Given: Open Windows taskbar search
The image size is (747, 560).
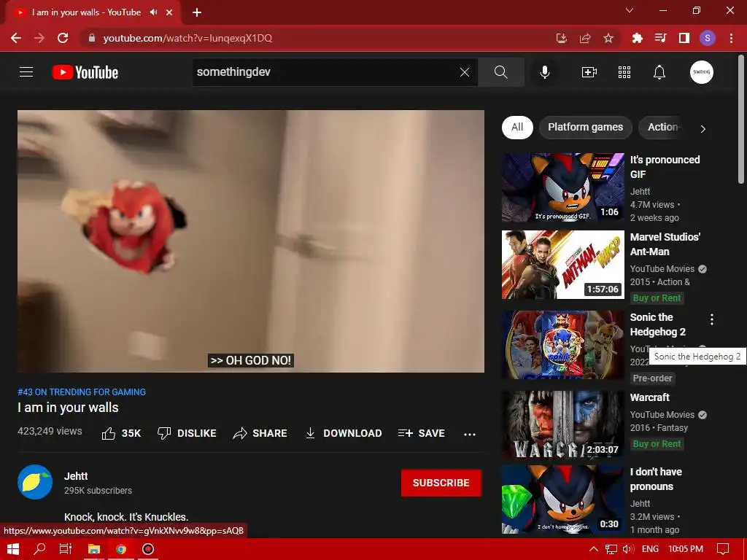Looking at the screenshot, I should [x=40, y=549].
